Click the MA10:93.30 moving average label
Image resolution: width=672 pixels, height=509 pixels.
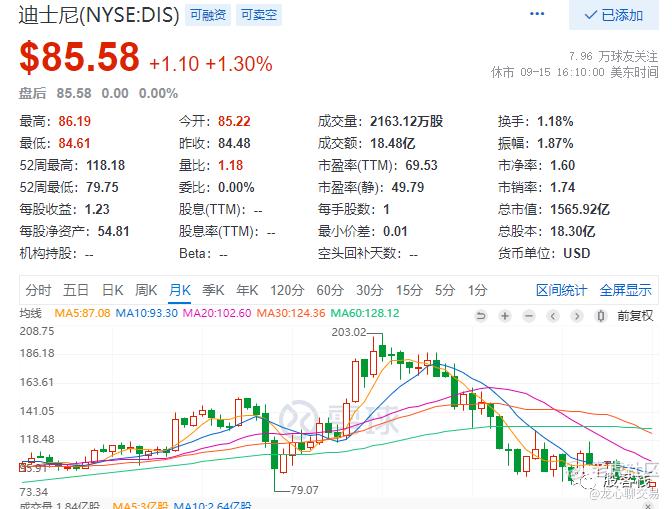point(147,313)
